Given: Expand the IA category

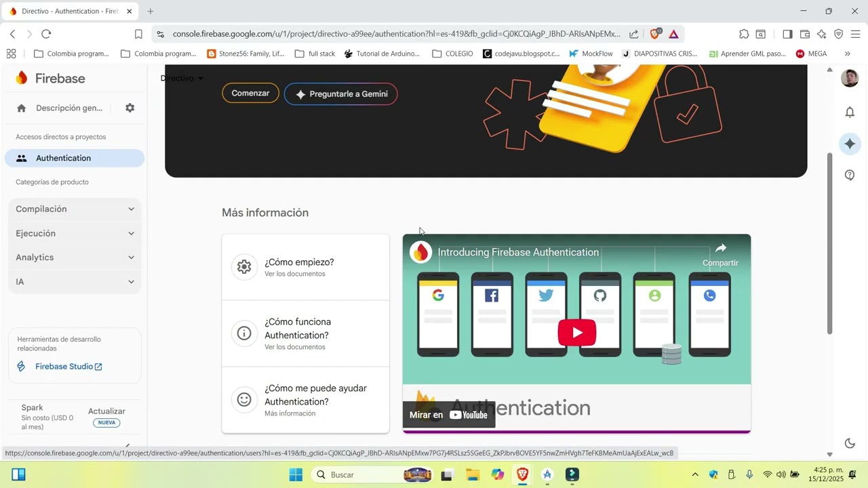Looking at the screenshot, I should pyautogui.click(x=75, y=282).
